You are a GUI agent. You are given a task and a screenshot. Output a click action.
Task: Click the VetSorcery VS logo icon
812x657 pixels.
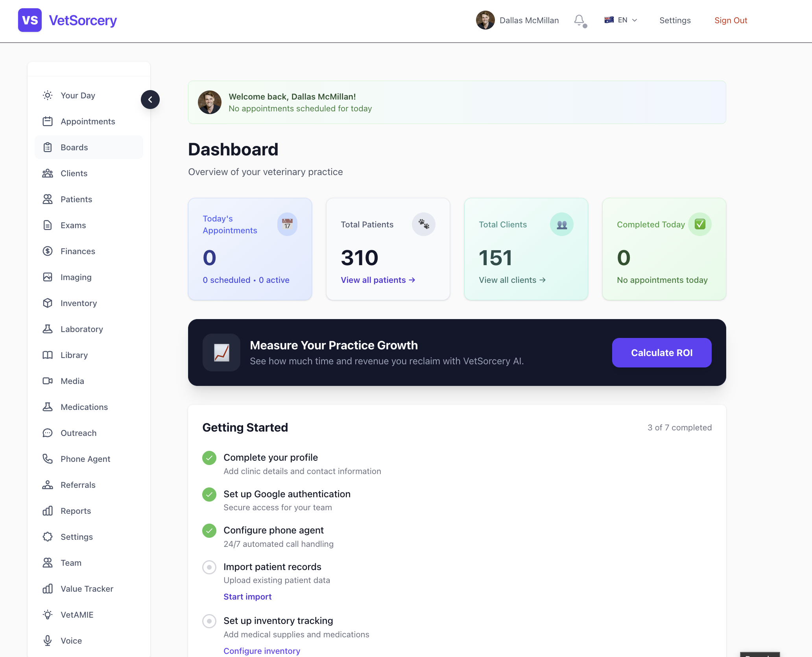pos(30,20)
